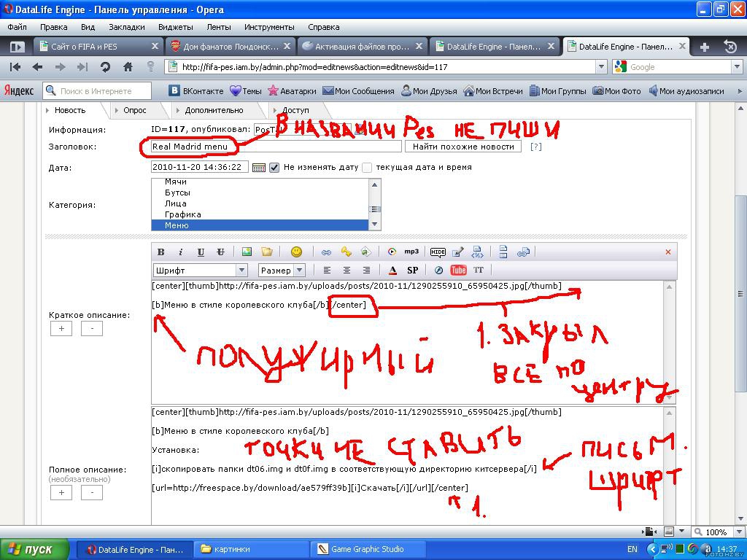Click Yandex 'Поиск в Интернете' search field
747x560 pixels.
pyautogui.click(x=97, y=91)
